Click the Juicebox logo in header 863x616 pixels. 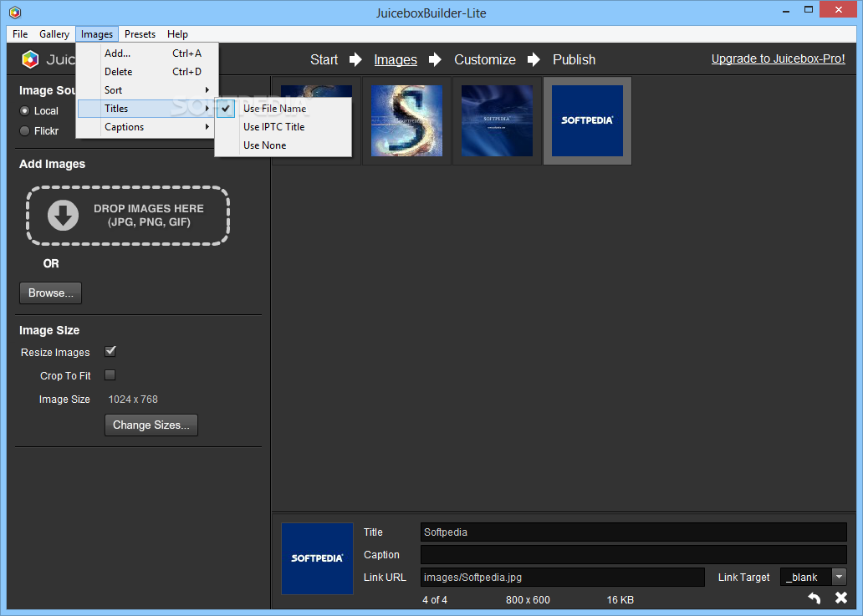30,59
